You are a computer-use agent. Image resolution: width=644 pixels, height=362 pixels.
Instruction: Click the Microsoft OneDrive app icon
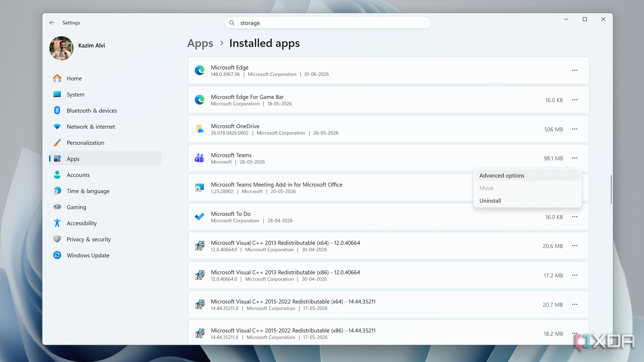(x=200, y=129)
